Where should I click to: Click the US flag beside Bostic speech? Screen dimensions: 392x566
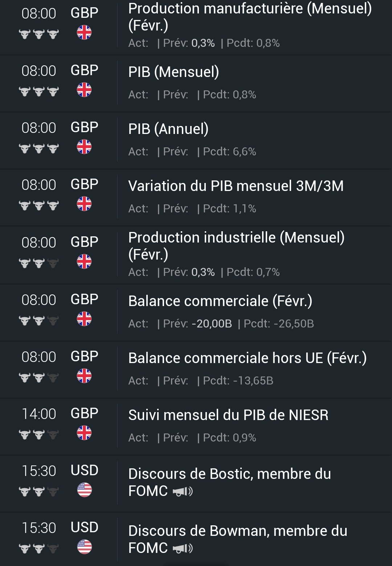coord(84,490)
